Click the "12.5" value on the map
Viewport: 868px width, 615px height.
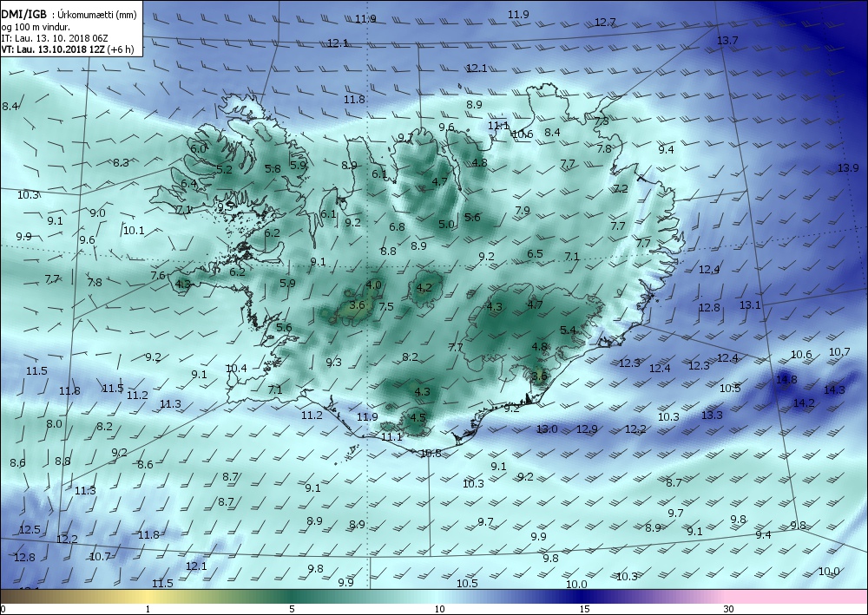(30, 529)
